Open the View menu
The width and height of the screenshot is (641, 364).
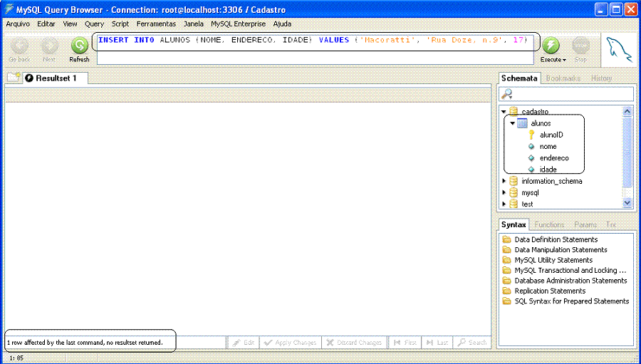[70, 24]
